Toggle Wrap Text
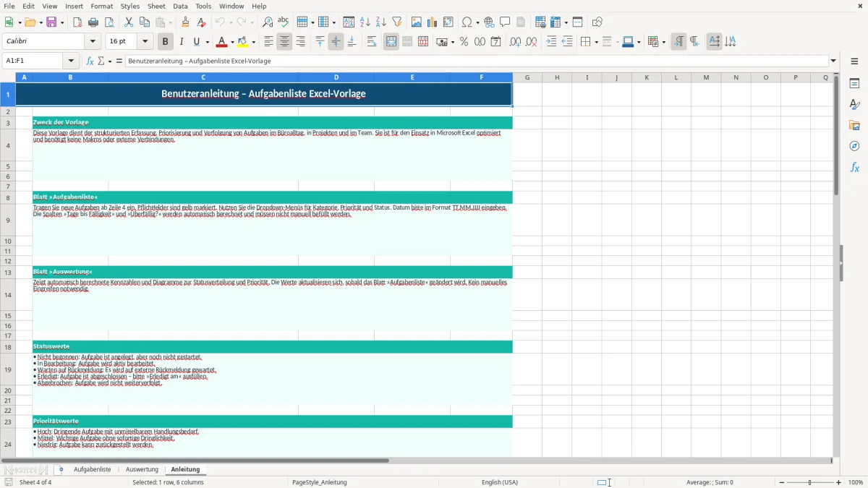 [x=372, y=42]
